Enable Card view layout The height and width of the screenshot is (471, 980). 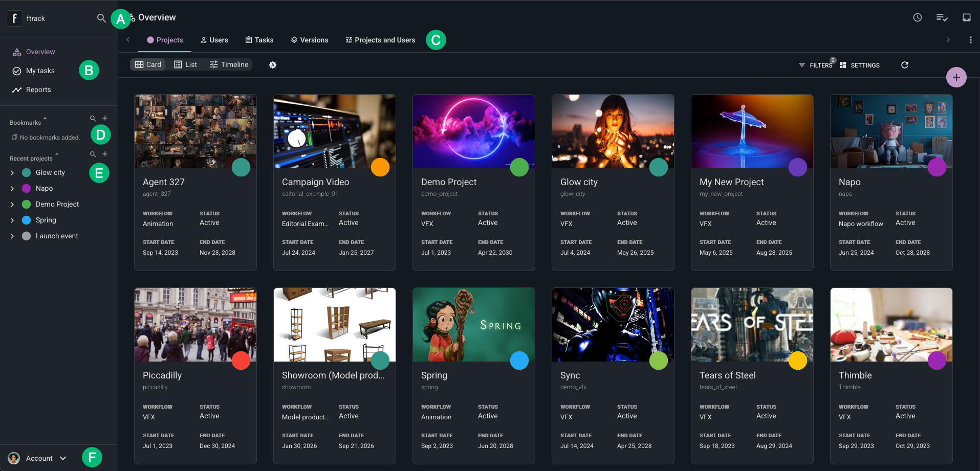coord(148,64)
